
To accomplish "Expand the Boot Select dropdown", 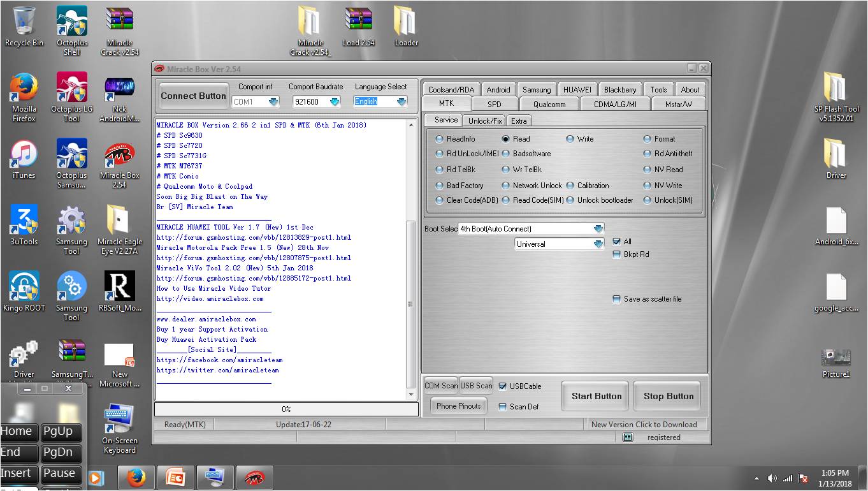I will [x=597, y=228].
